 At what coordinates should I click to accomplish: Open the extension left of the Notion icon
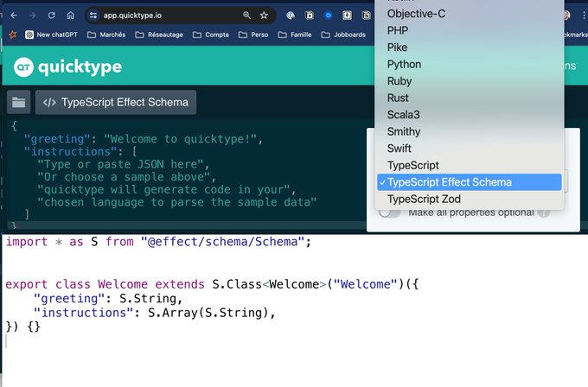(x=348, y=16)
